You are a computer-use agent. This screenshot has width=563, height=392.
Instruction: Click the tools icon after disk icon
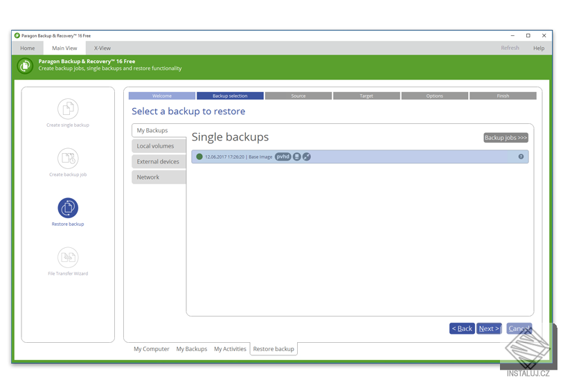[306, 157]
